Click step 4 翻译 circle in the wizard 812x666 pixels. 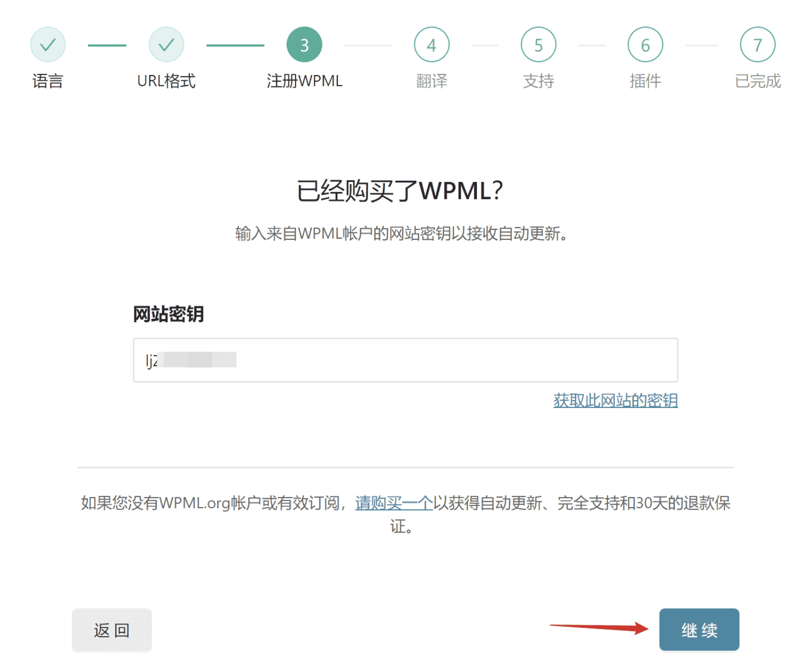pos(431,45)
